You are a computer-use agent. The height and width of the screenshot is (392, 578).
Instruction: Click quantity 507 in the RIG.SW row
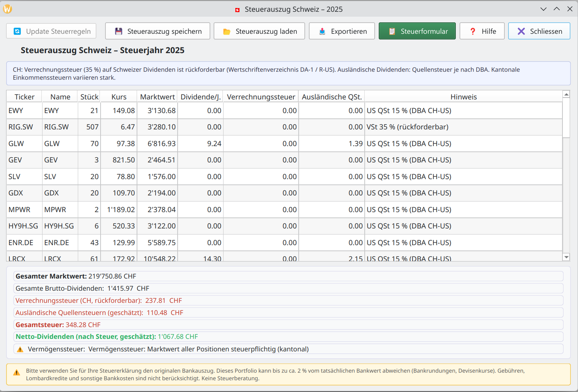(89, 127)
